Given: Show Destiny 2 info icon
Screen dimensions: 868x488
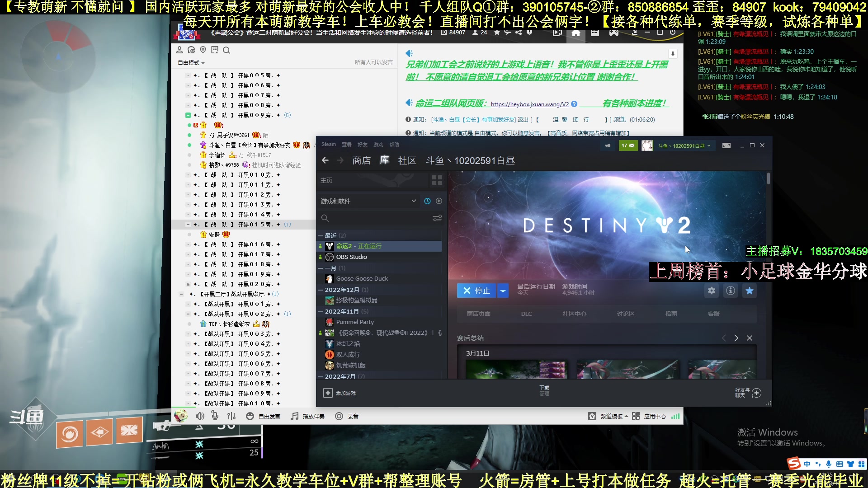Looking at the screenshot, I should [x=731, y=291].
